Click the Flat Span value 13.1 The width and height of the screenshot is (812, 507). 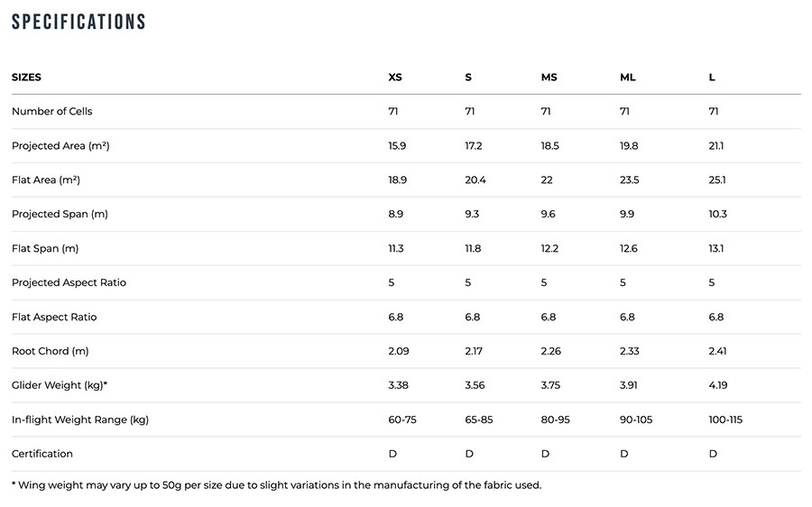[717, 249]
